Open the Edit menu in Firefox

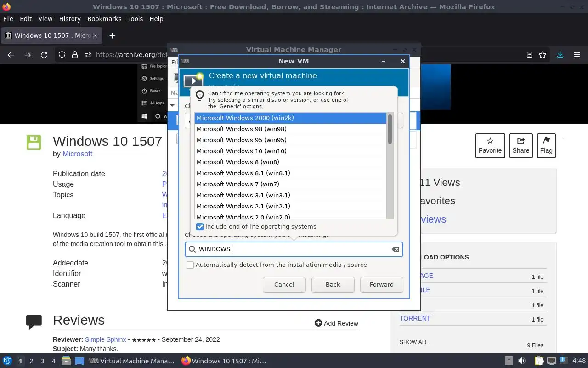[x=26, y=19]
